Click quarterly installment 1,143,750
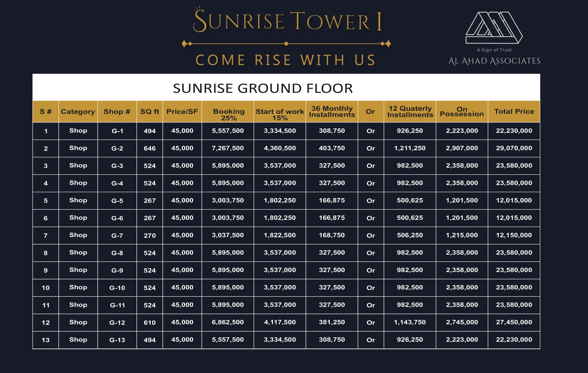Image resolution: width=588 pixels, height=373 pixels. pos(410,322)
